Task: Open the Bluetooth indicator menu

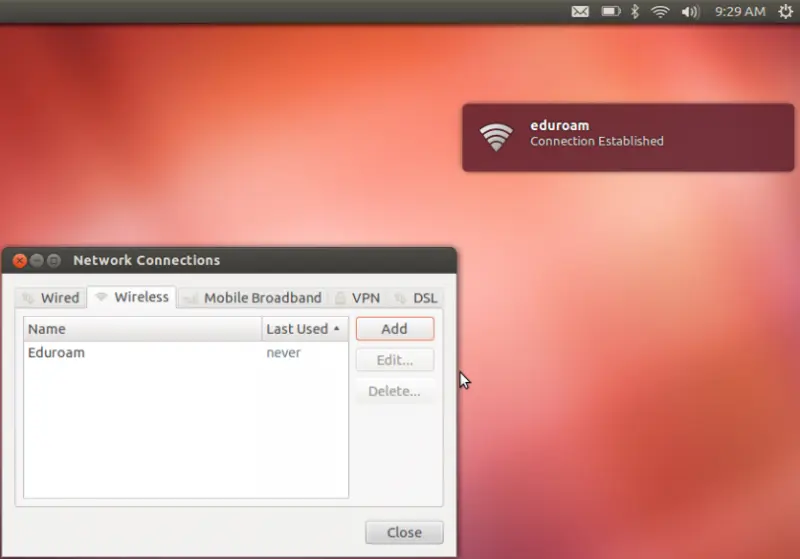Action: pyautogui.click(x=634, y=12)
